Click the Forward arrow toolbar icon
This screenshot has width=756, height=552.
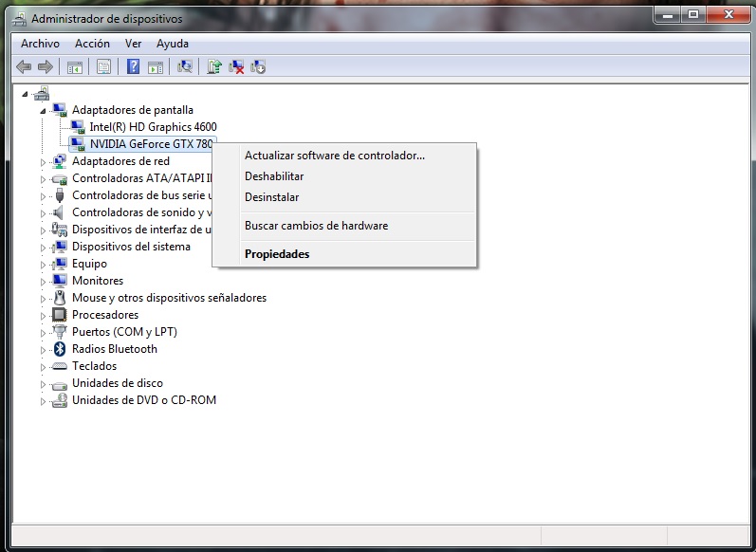point(45,66)
